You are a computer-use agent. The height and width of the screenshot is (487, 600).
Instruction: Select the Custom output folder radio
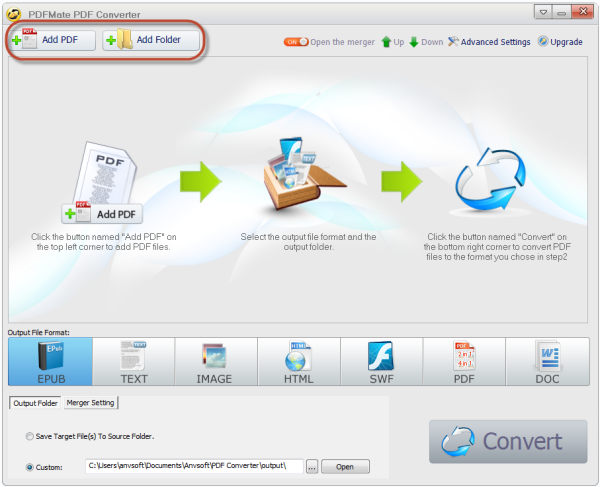[x=29, y=467]
